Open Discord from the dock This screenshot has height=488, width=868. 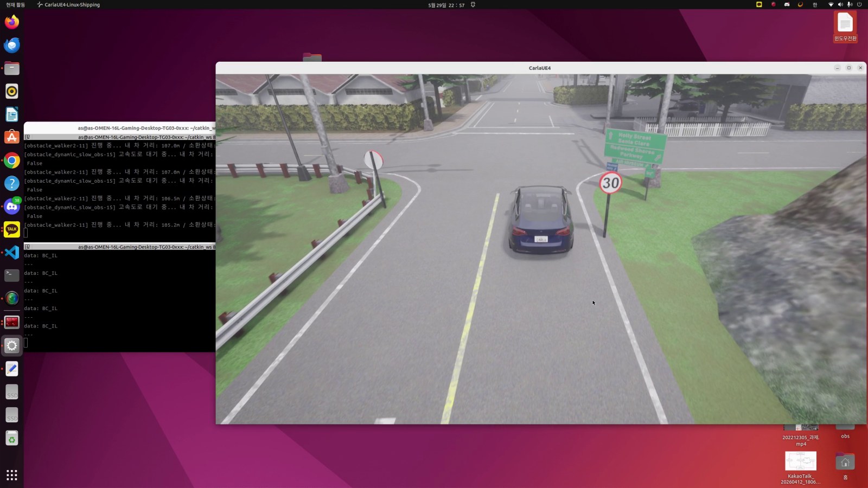point(12,207)
